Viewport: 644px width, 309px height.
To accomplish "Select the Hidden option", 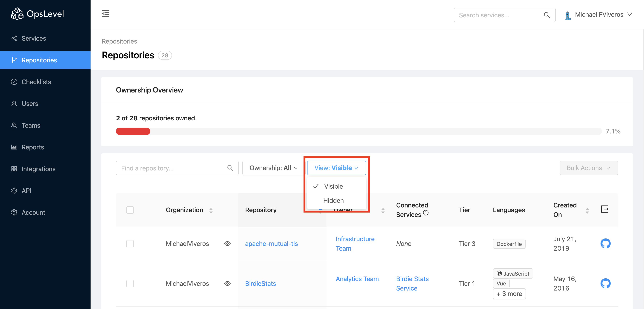I will coord(336,201).
